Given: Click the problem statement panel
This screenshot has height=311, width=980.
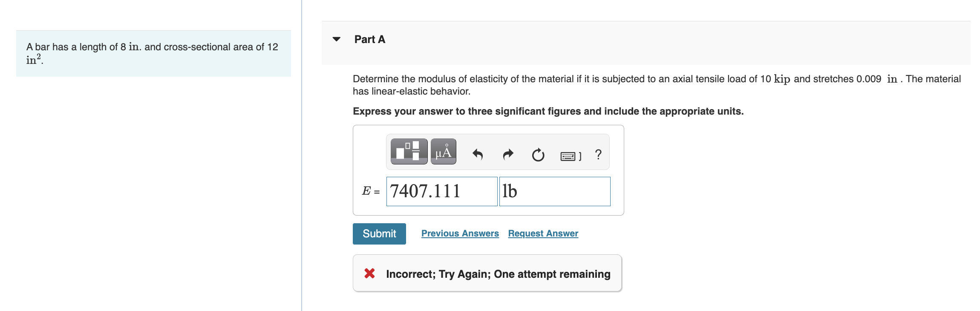Looking at the screenshot, I should (153, 53).
